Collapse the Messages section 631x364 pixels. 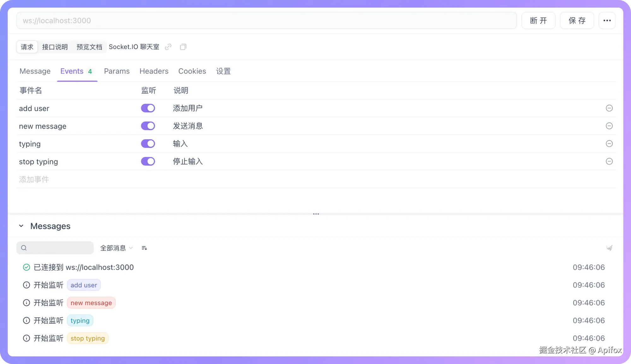tap(21, 226)
